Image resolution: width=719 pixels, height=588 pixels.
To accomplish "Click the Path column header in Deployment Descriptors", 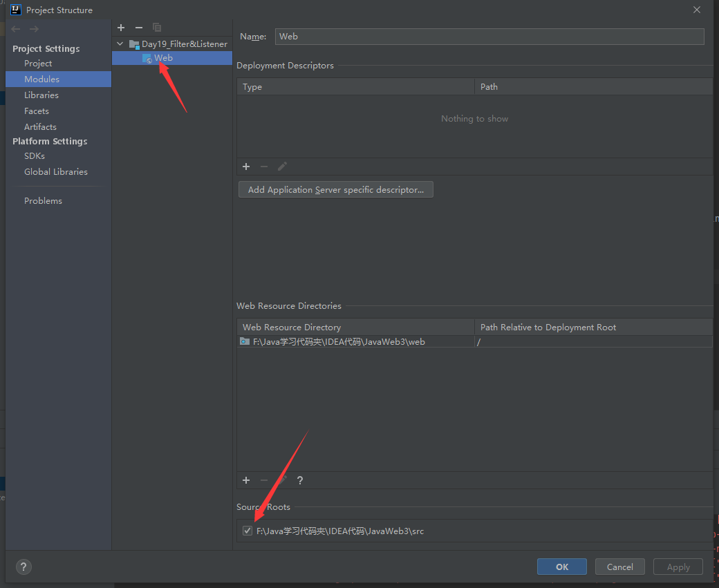I will click(593, 86).
